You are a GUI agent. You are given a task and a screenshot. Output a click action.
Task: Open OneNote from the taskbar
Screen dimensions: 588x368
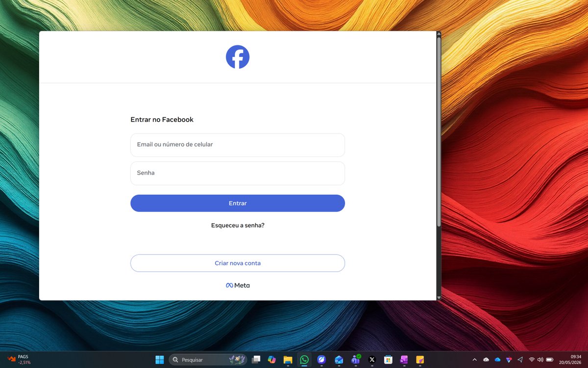(404, 360)
